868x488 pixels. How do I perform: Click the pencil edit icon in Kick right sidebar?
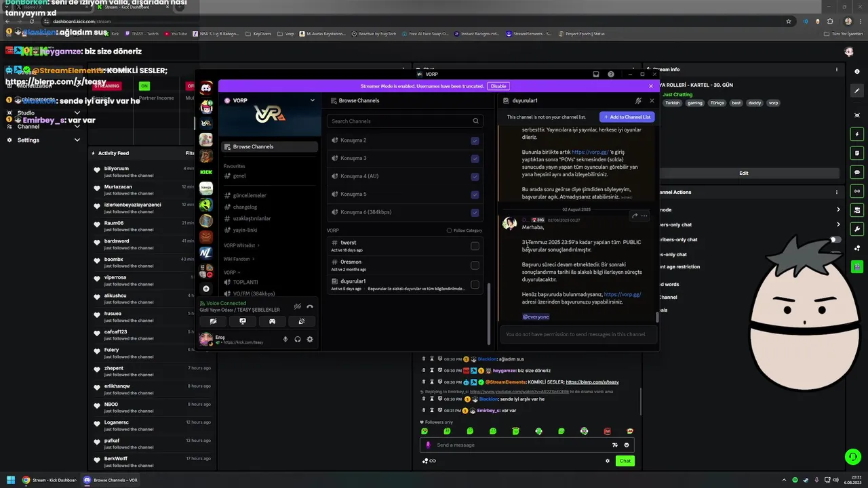click(x=858, y=90)
